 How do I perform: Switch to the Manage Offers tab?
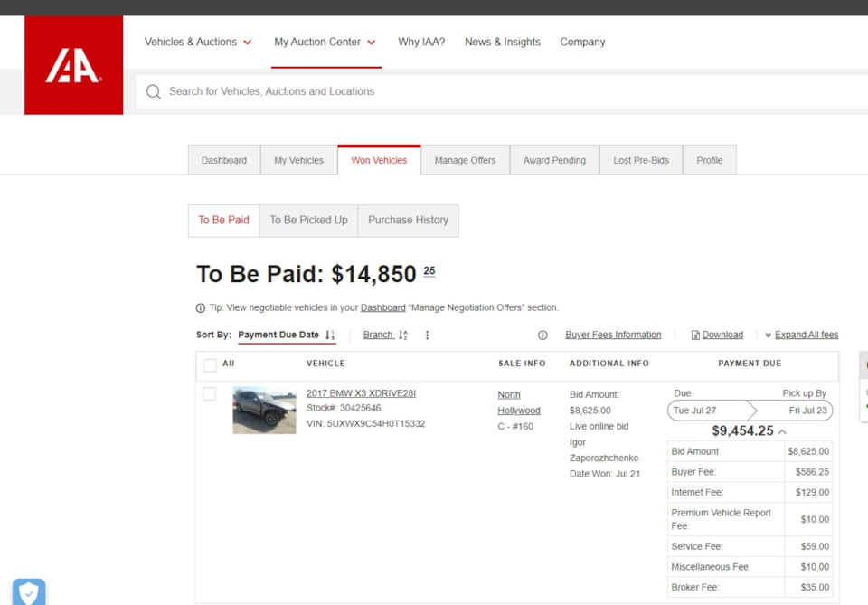(465, 160)
